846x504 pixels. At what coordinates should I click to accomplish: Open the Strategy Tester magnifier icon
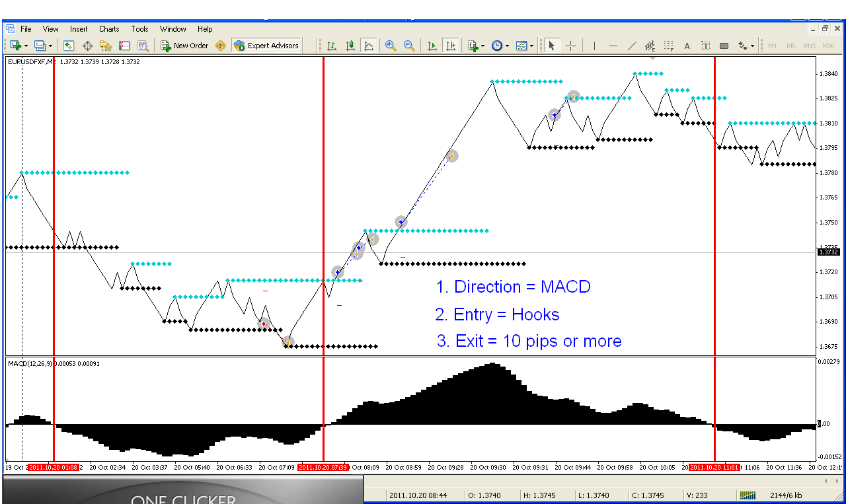[143, 46]
